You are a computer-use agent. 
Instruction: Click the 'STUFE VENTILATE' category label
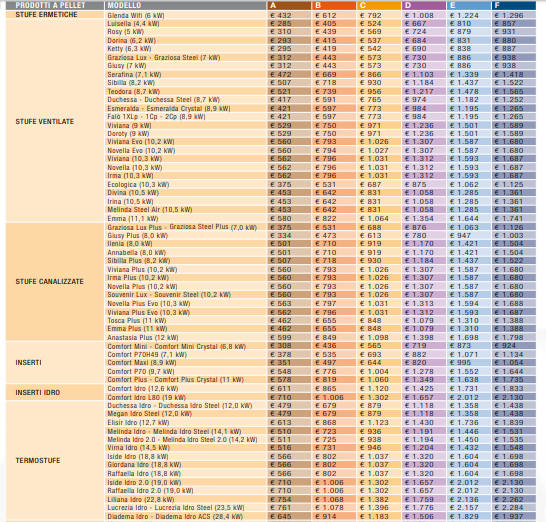(45, 122)
